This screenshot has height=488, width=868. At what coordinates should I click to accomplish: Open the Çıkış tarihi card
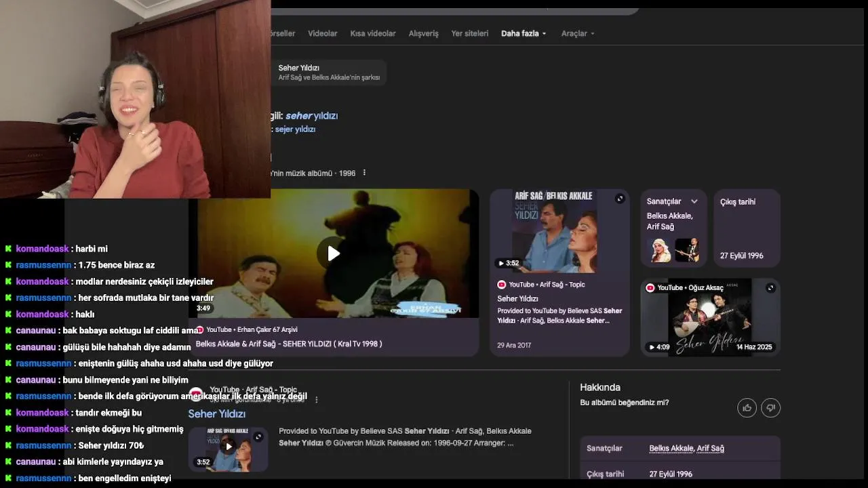[x=747, y=228]
